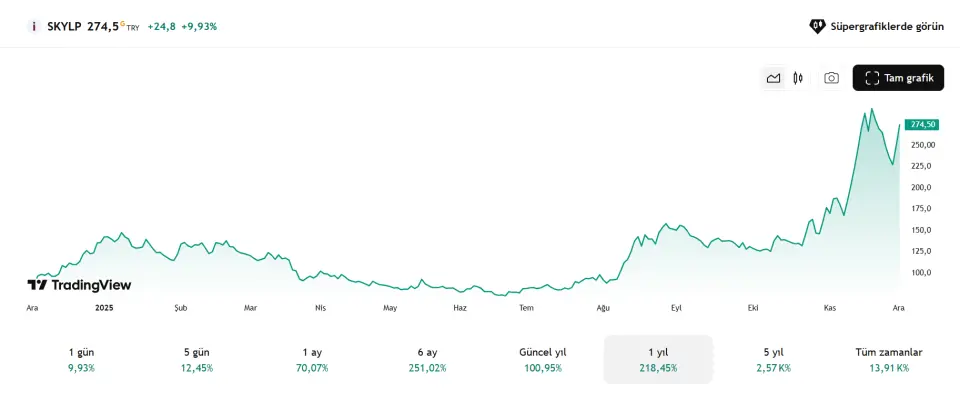Click the green 274,50 price label
This screenshot has height=403, width=960.
[x=922, y=124]
